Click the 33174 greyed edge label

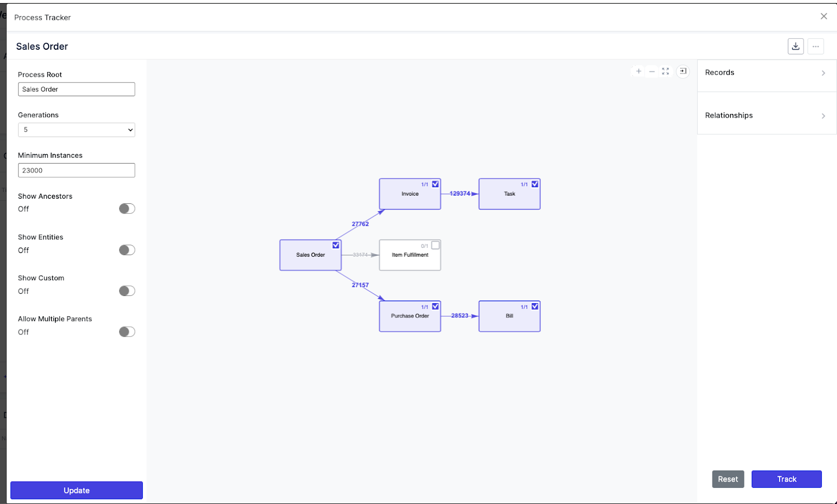[360, 255]
